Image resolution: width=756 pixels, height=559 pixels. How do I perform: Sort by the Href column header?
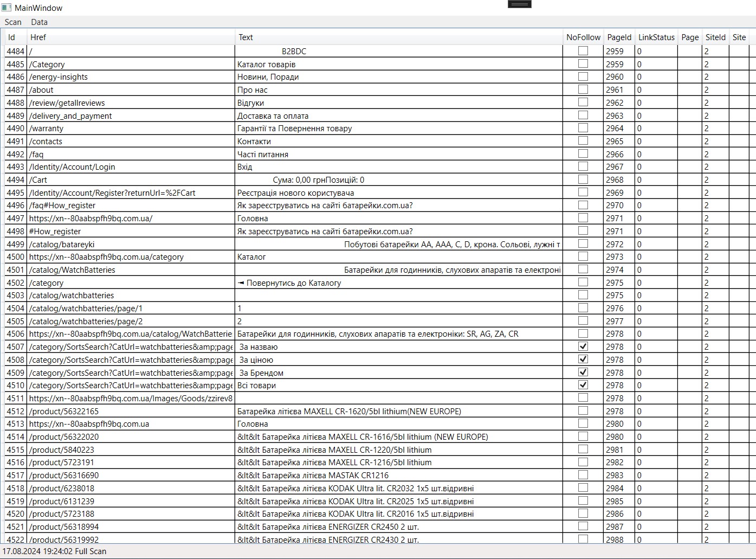click(131, 37)
